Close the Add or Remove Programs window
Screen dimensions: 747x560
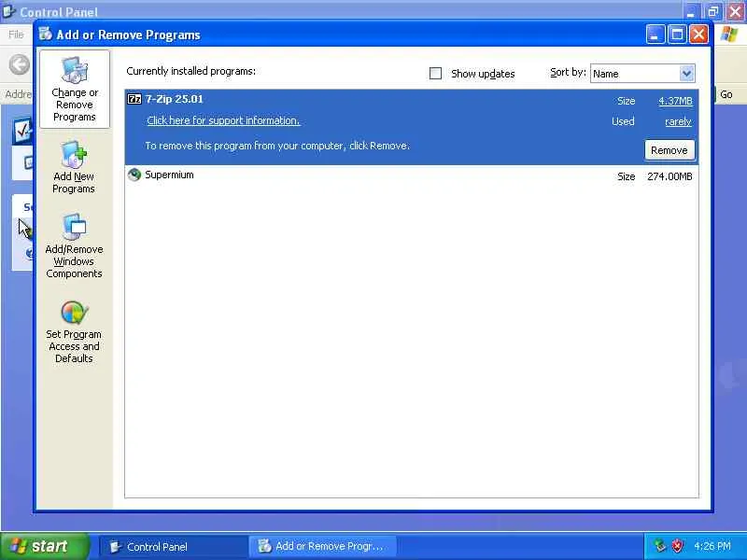698,35
